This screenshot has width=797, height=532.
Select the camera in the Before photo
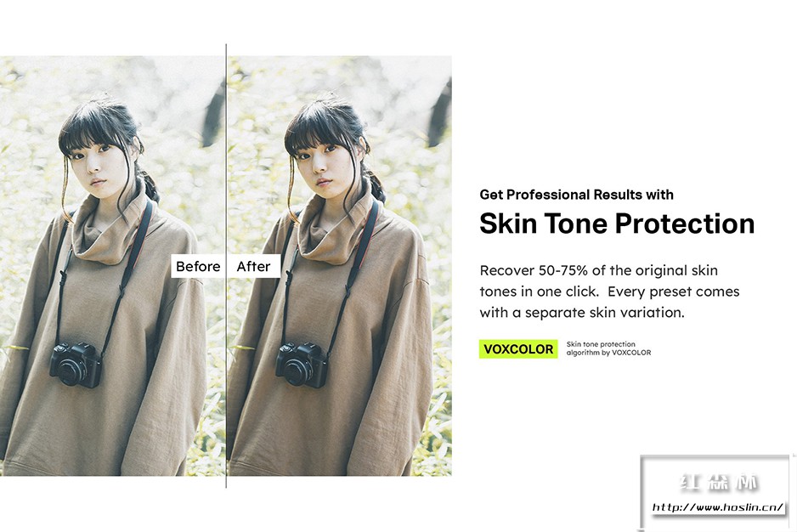tap(76, 365)
